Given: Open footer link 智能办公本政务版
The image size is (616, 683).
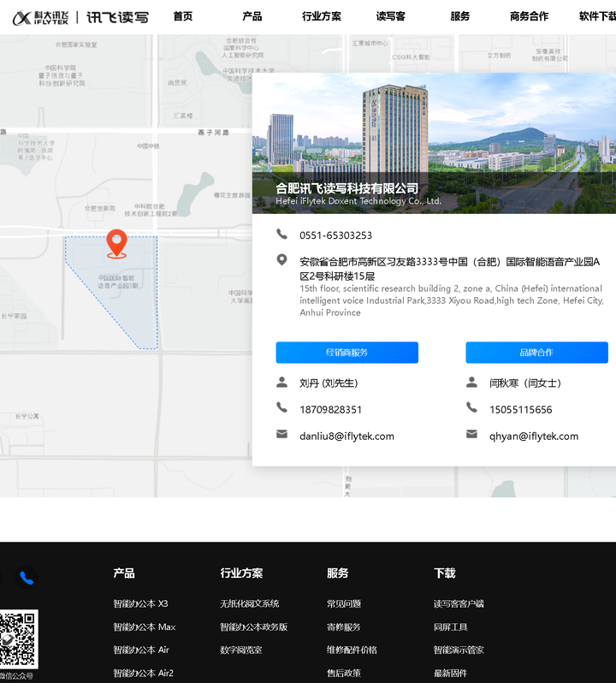Looking at the screenshot, I should coord(254,627).
